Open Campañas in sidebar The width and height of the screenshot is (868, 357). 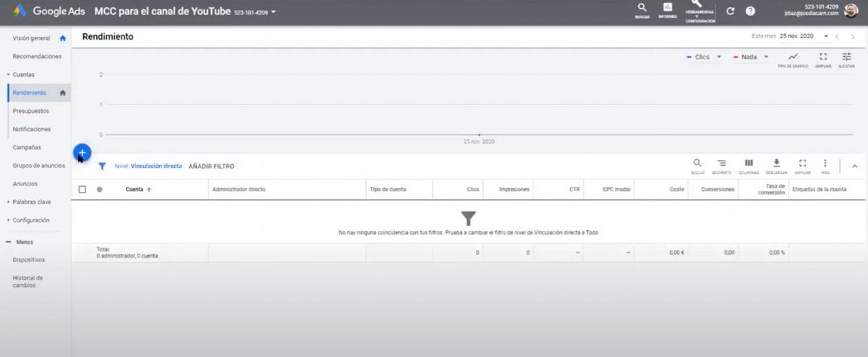[27, 147]
